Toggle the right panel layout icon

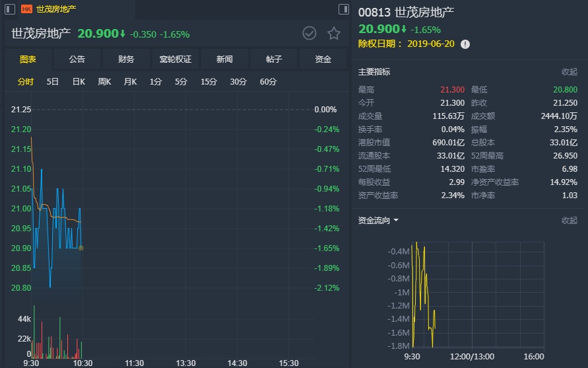[x=343, y=9]
